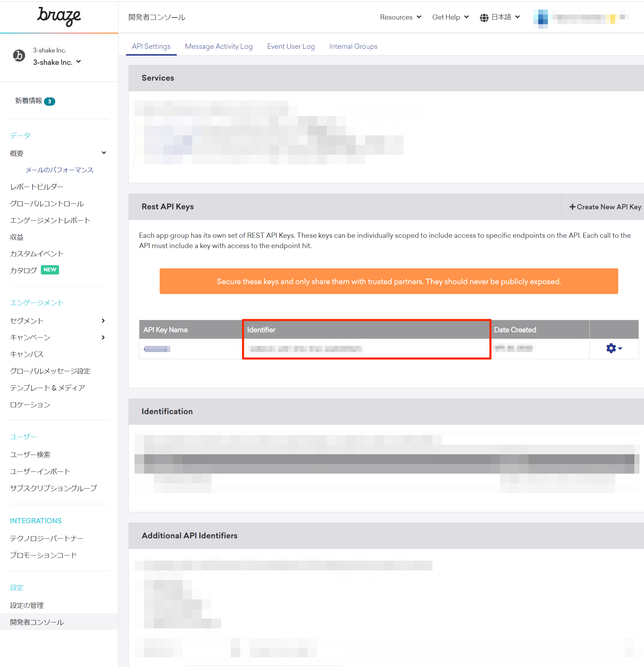This screenshot has height=667, width=644.
Task: Open ロケーション
Action: coord(30,405)
